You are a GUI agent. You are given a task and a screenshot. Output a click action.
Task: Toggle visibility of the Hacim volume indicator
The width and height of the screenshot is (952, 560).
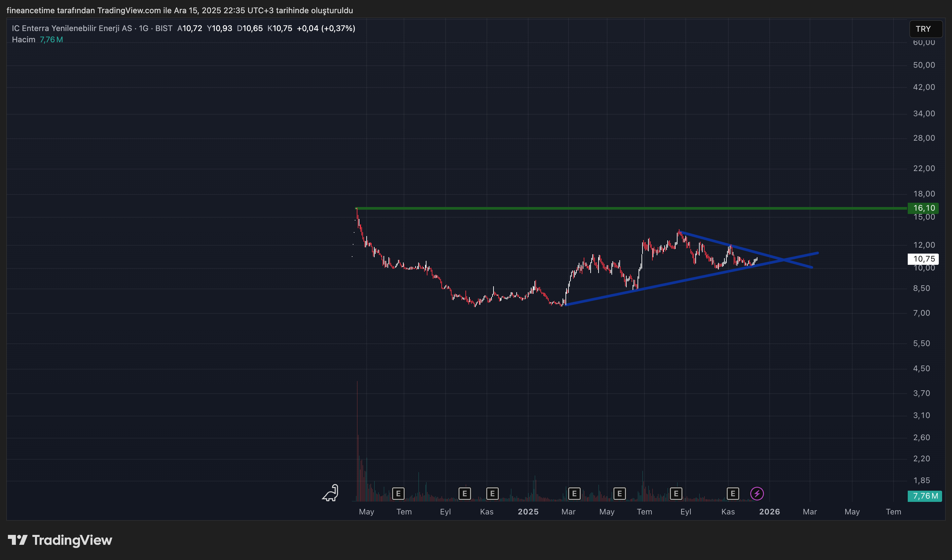[23, 39]
